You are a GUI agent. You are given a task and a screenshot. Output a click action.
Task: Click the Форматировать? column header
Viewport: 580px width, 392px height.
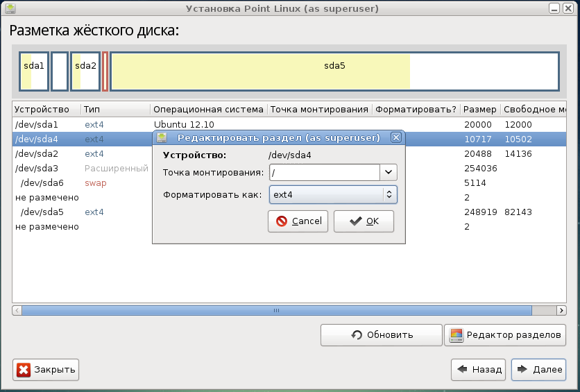(416, 110)
